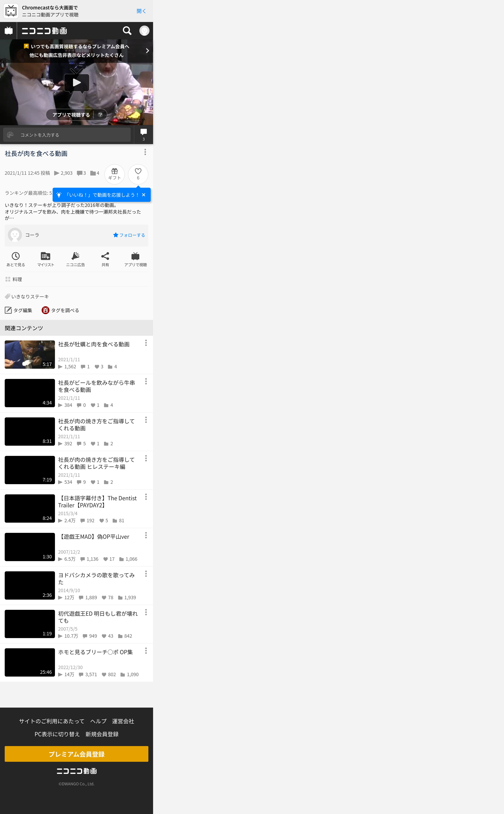Open the search magnifier icon
Viewport: 504px width, 814px height.
(x=127, y=31)
